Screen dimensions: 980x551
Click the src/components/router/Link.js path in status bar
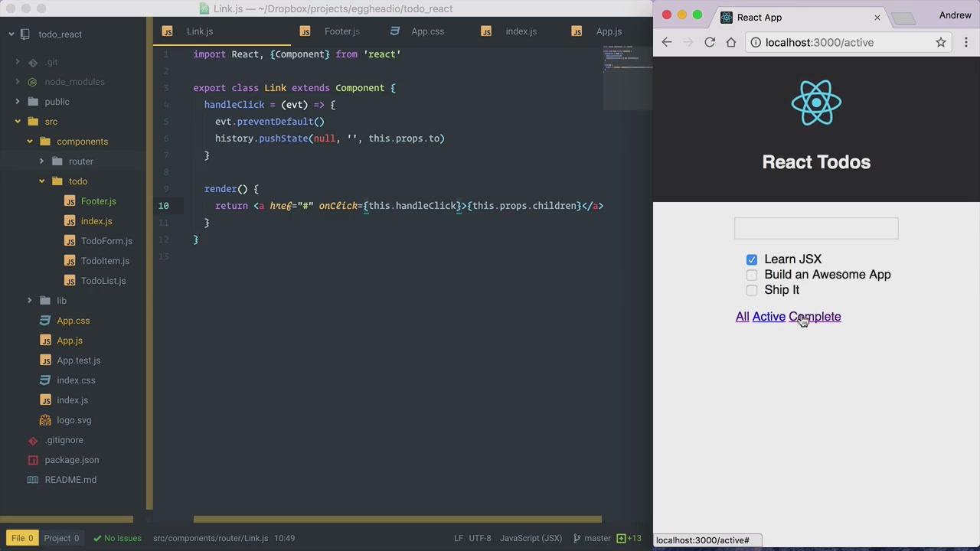coord(211,538)
